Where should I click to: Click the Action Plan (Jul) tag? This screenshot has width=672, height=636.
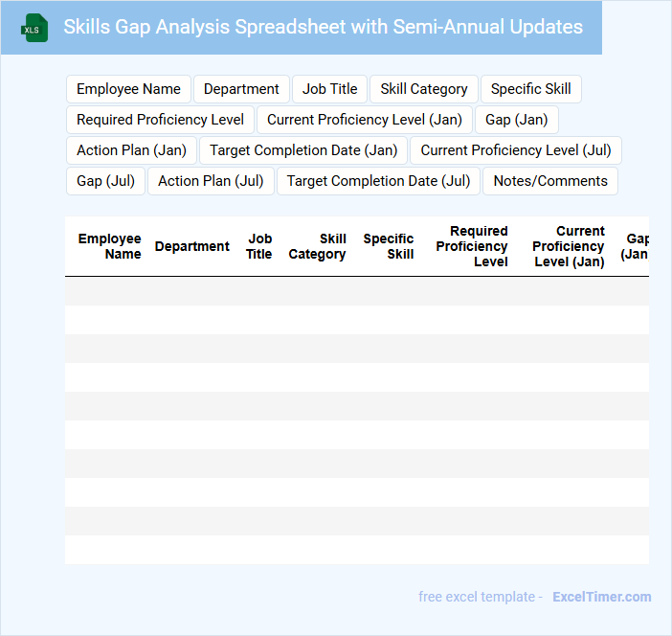pyautogui.click(x=211, y=181)
